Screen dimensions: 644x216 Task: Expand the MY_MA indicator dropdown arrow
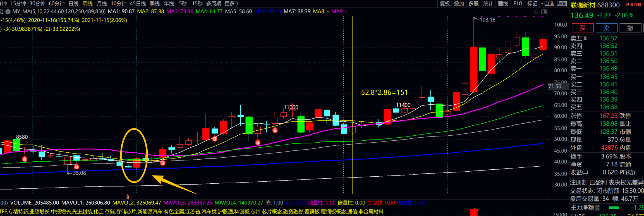tap(8, 11)
